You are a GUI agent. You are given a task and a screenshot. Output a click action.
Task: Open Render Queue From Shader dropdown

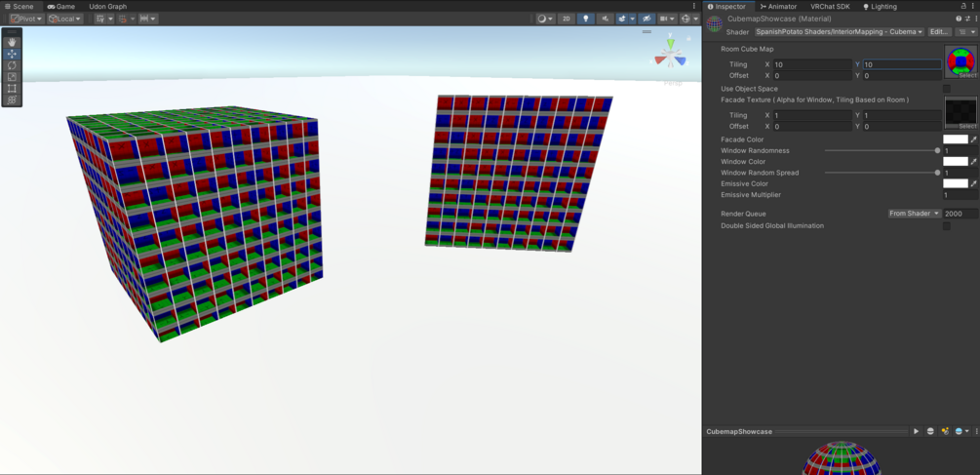[915, 214]
